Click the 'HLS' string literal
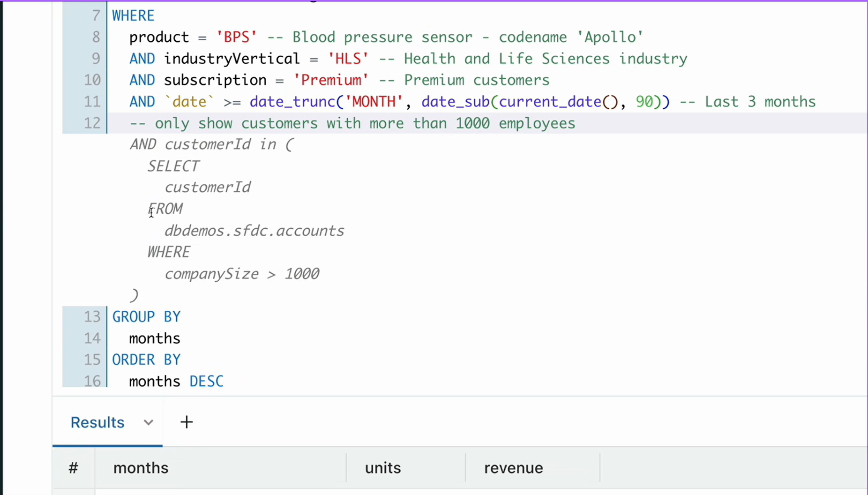 pyautogui.click(x=348, y=59)
